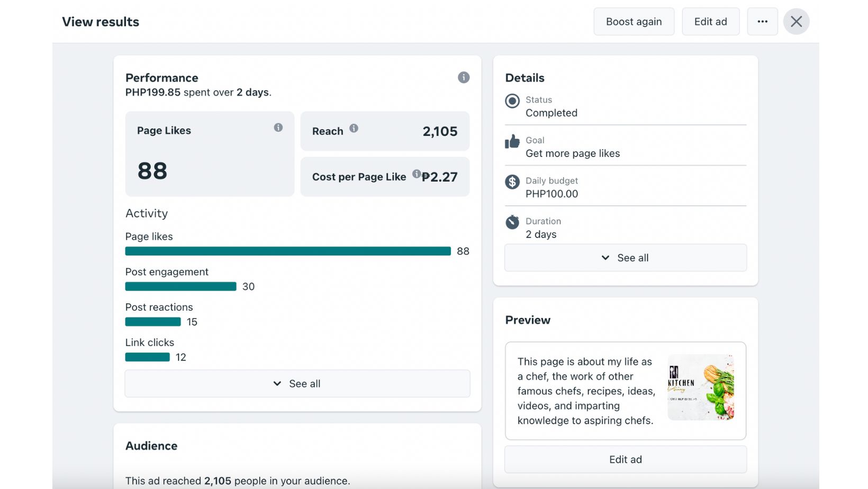Click the Page likes activity bar

point(288,251)
